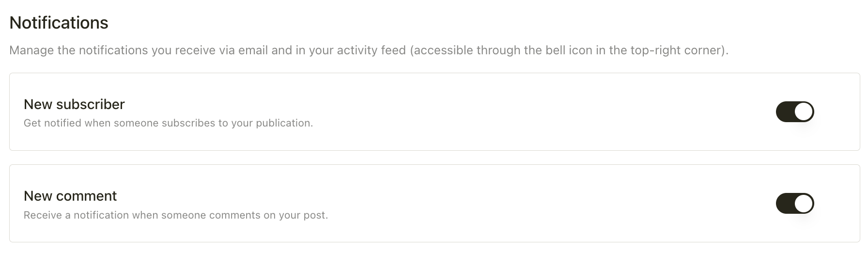
Task: Click empty area inside the New subscriber card
Action: (x=533, y=112)
